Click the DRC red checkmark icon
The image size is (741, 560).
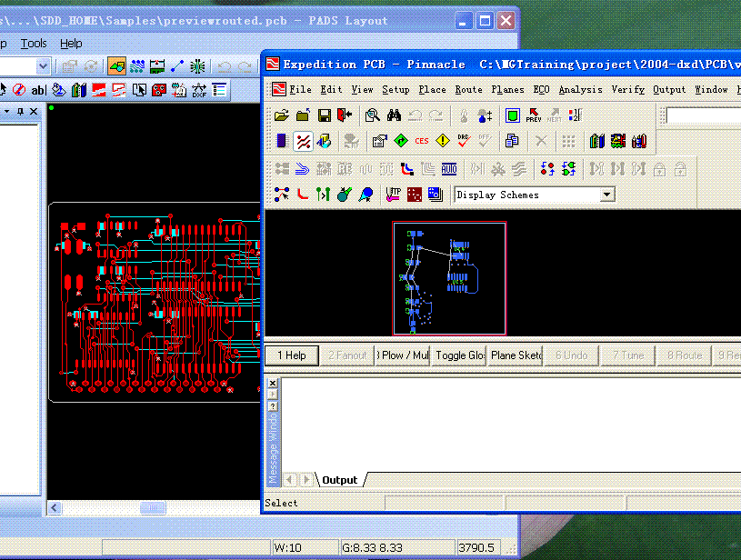(x=464, y=141)
